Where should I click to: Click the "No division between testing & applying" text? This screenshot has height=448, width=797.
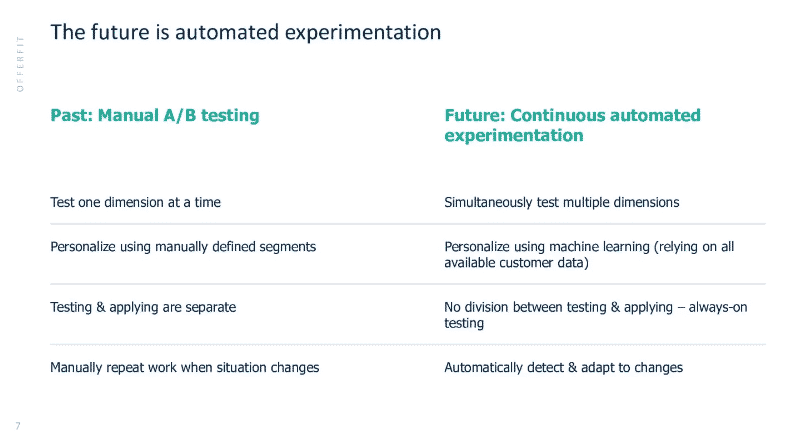coord(595,315)
